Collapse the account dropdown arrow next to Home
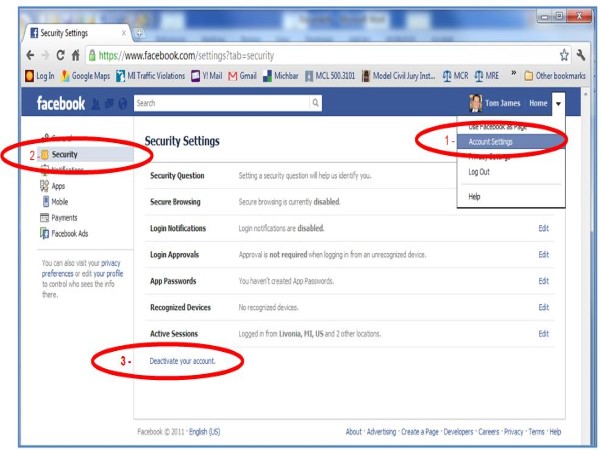The width and height of the screenshot is (600, 450). (x=558, y=103)
